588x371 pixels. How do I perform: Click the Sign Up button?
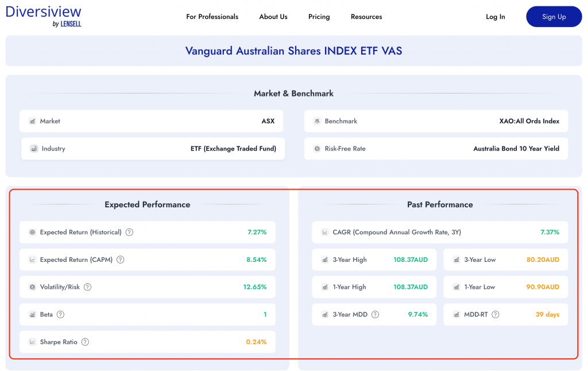554,17
